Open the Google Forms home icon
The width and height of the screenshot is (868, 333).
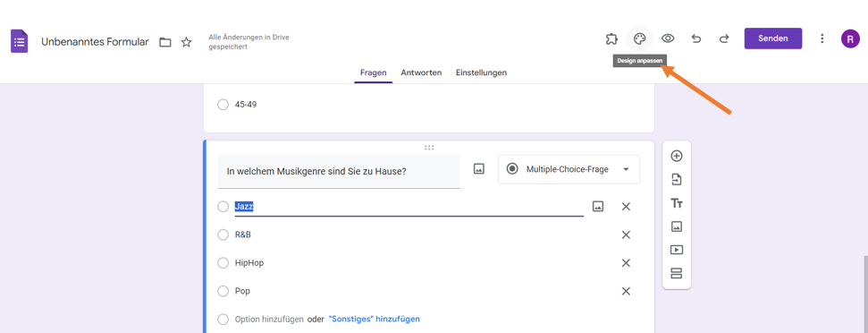pyautogui.click(x=20, y=41)
